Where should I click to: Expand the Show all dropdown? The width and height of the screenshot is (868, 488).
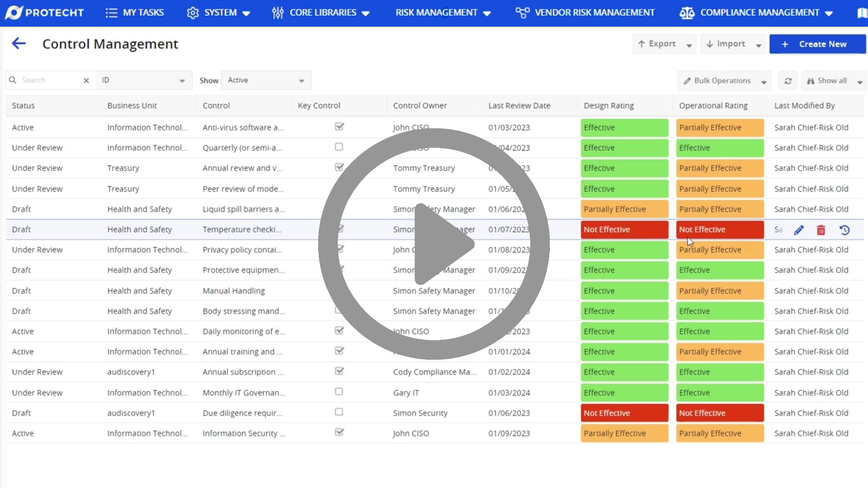click(834, 80)
